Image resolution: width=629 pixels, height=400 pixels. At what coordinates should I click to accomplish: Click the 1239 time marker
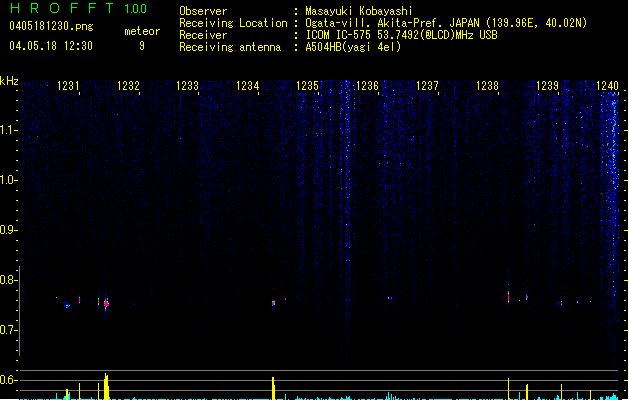click(x=548, y=85)
